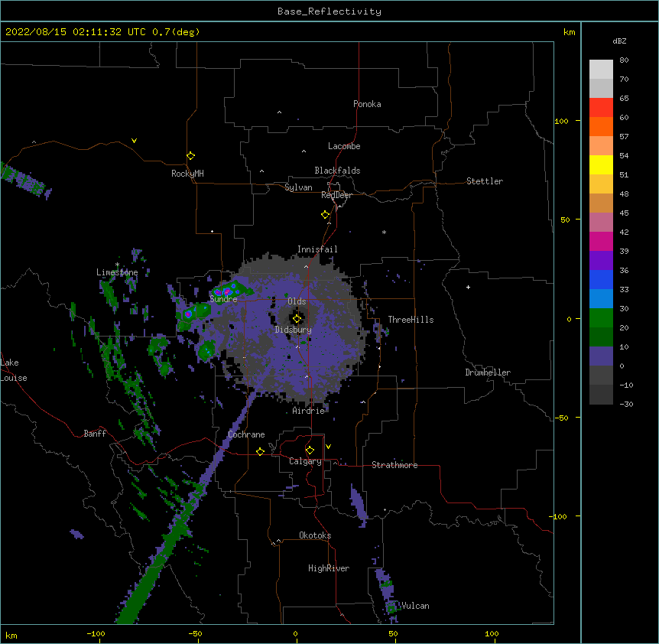The width and height of the screenshot is (659, 644).
Task: Click the magenta 42 dBZ color swatch
Action: point(601,241)
